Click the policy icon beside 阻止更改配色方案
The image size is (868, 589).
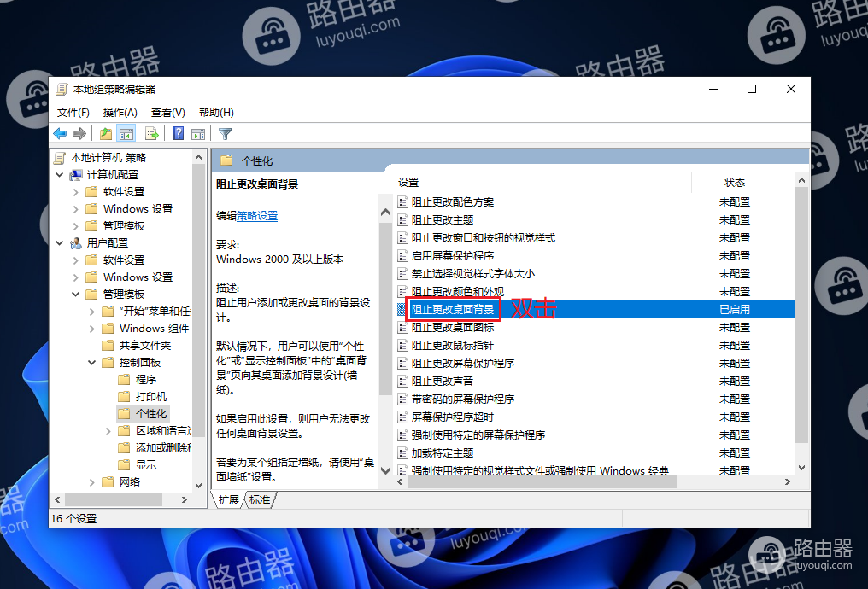pyautogui.click(x=403, y=202)
